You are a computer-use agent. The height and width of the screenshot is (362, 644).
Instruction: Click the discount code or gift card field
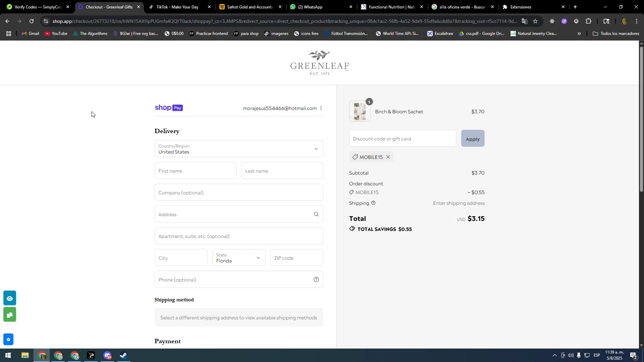coord(403,139)
